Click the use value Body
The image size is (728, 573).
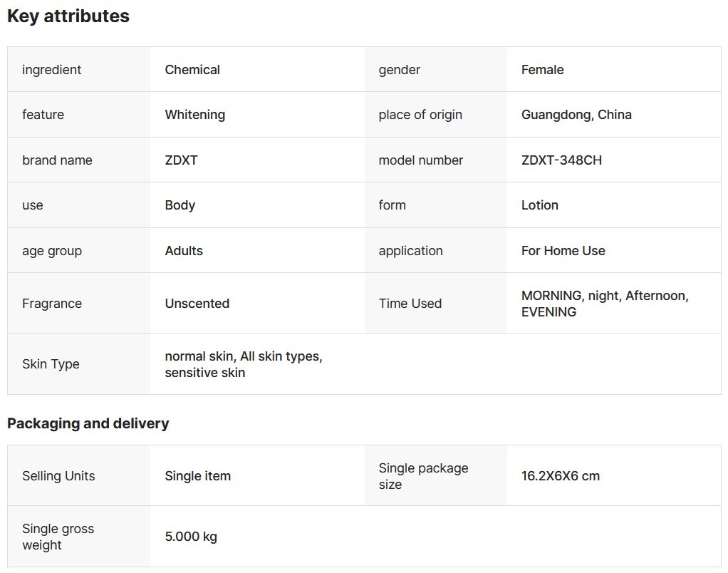180,205
